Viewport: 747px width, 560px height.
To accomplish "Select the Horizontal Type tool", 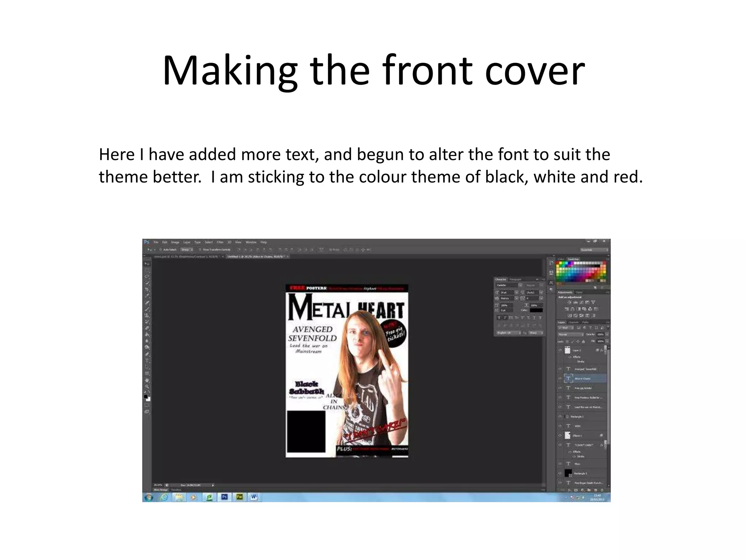I will [x=147, y=361].
